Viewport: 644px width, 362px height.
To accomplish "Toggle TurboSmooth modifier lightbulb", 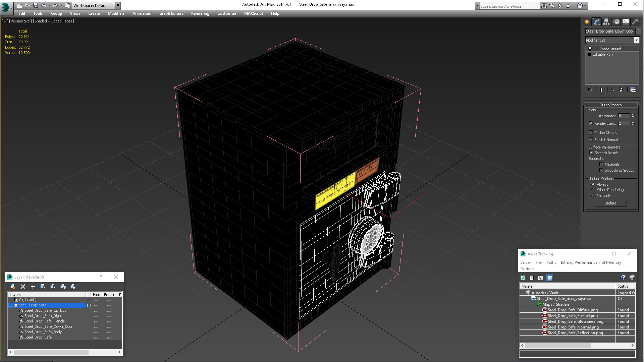I will click(x=590, y=49).
